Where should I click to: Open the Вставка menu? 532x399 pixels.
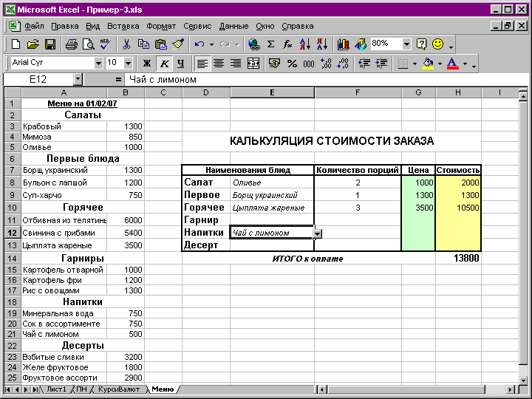coord(123,26)
